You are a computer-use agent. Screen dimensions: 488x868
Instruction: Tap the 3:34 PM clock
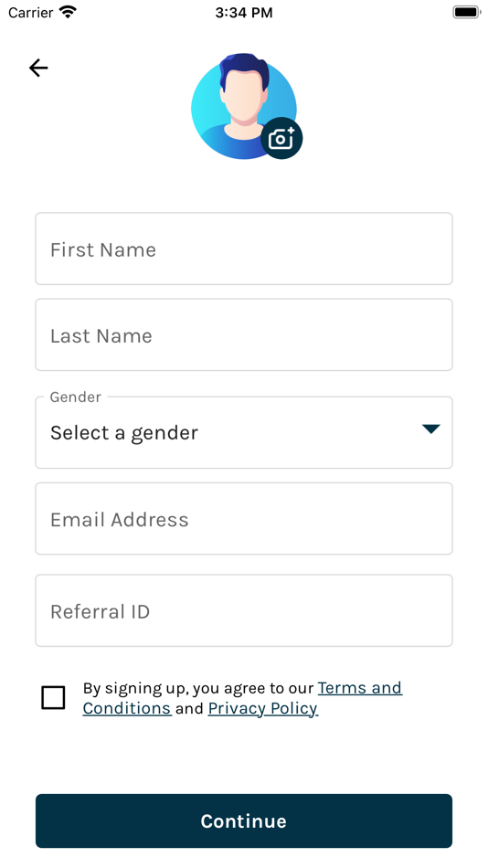(244, 13)
